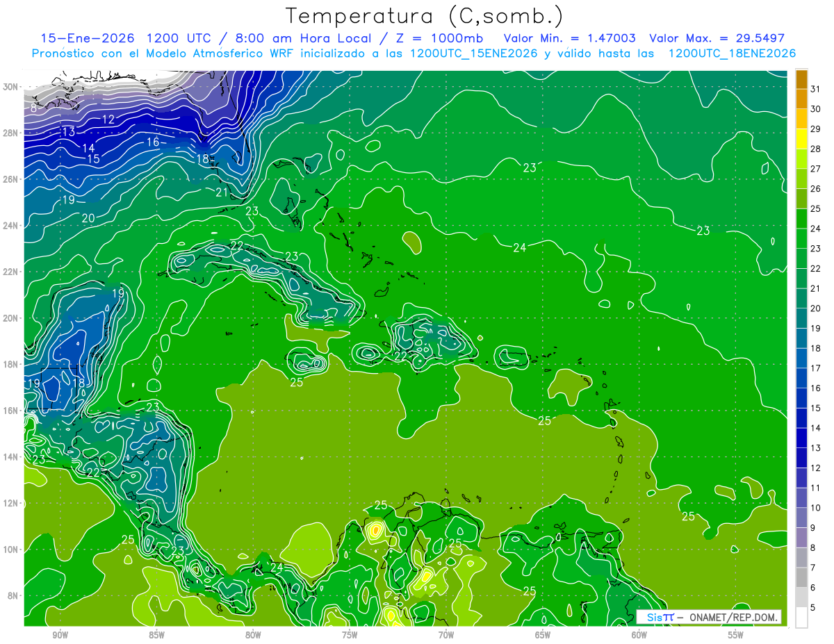This screenshot has width=834, height=644.
Task: Click the dark blue swatch between 12 and 13
Action: coord(801,458)
